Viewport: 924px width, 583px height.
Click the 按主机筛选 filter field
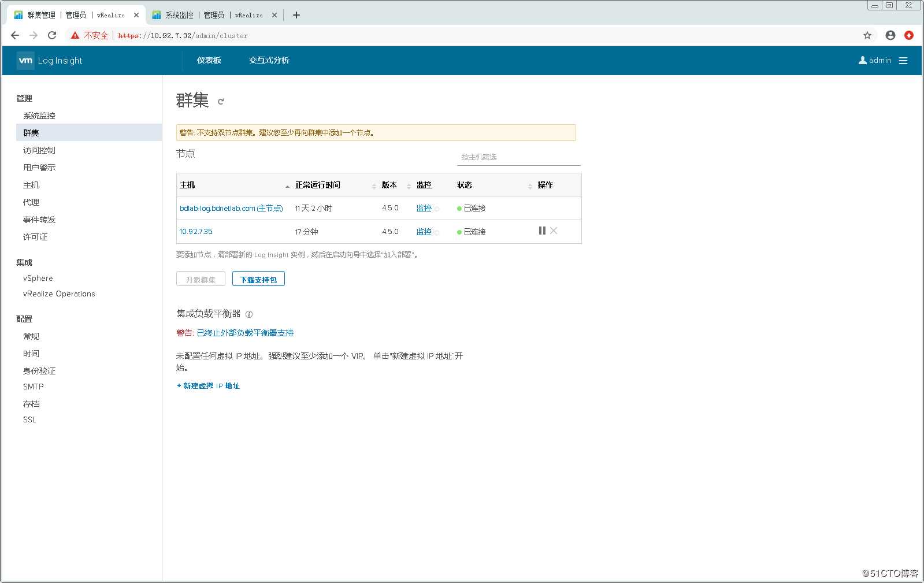pos(519,157)
